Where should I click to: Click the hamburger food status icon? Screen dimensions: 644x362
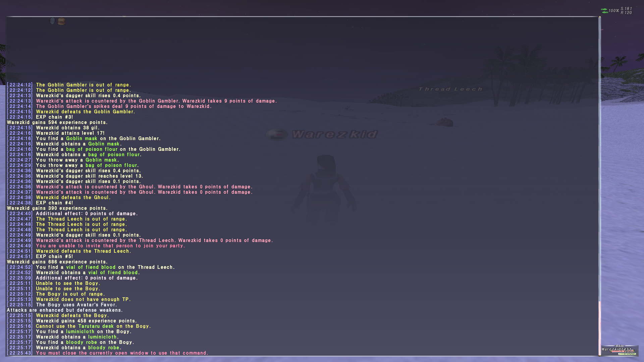61,21
